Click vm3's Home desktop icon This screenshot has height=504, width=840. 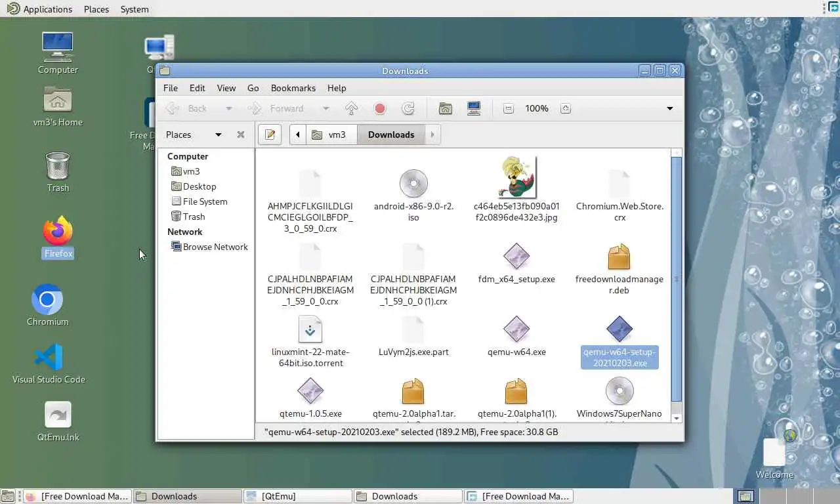pyautogui.click(x=58, y=106)
